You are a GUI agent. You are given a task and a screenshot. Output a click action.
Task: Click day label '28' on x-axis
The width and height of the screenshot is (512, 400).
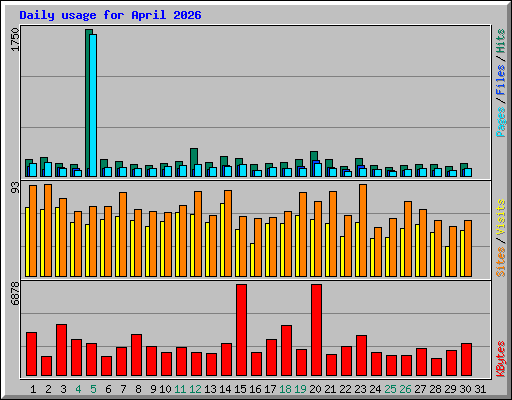click(x=435, y=389)
